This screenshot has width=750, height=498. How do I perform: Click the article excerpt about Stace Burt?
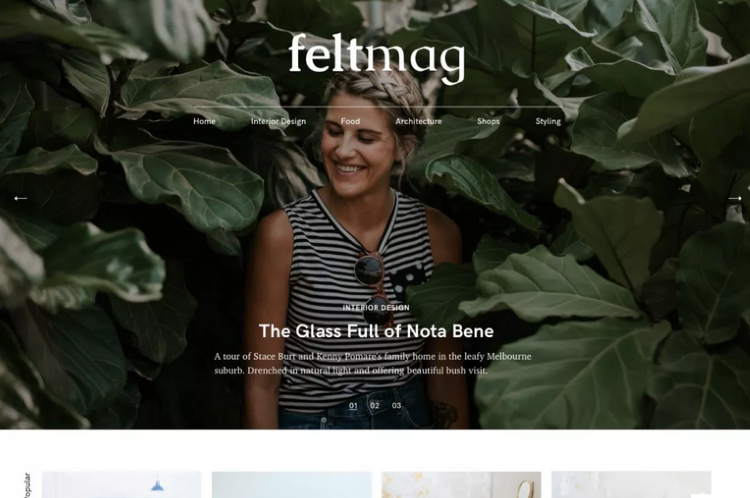click(x=373, y=364)
